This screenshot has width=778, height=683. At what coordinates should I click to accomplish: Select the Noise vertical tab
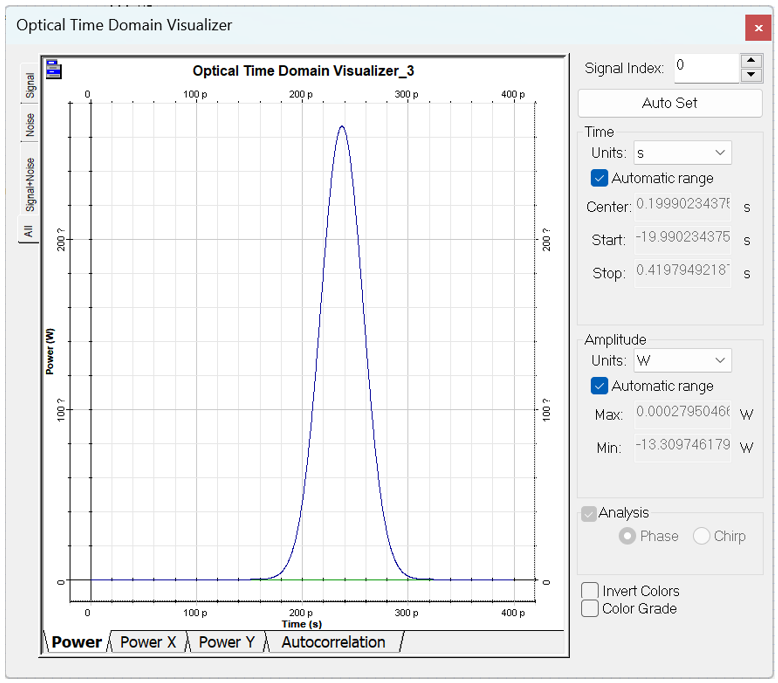(30, 125)
